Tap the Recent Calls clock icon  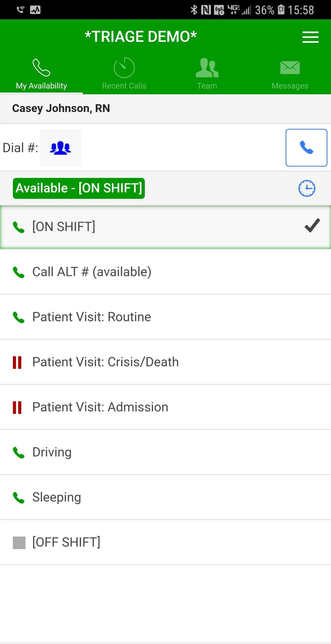[x=124, y=67]
